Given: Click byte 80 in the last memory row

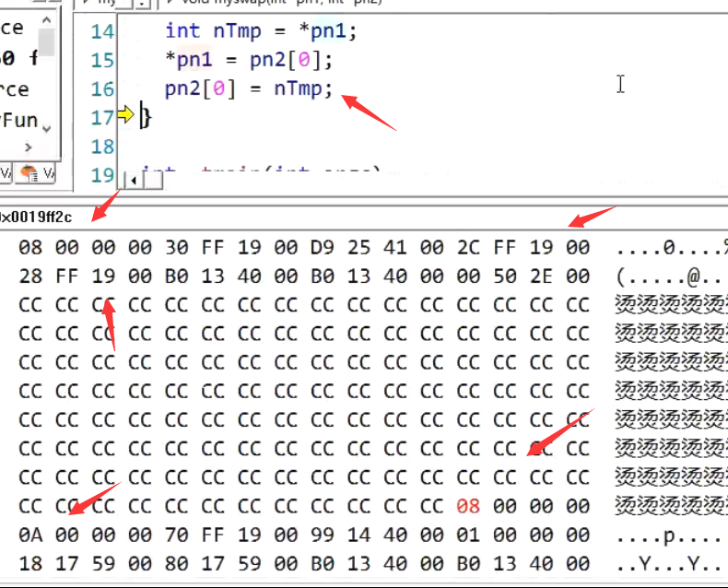Looking at the screenshot, I should (x=176, y=563).
